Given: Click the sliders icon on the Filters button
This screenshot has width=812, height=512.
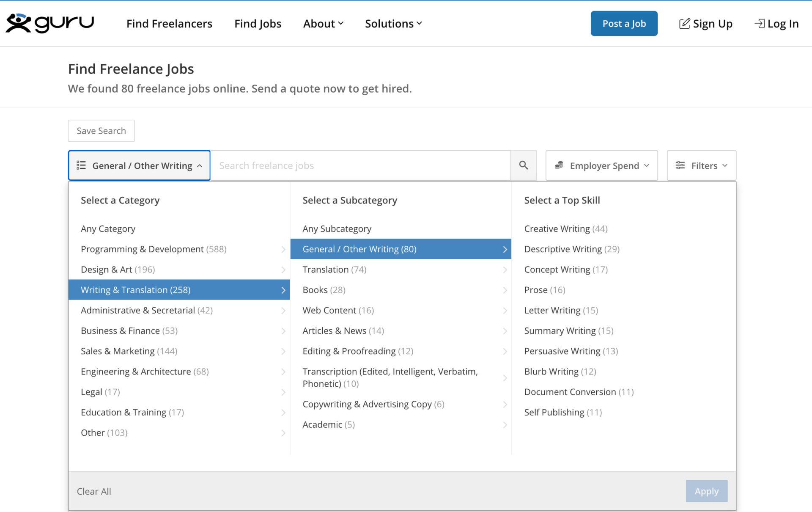Looking at the screenshot, I should pos(680,165).
